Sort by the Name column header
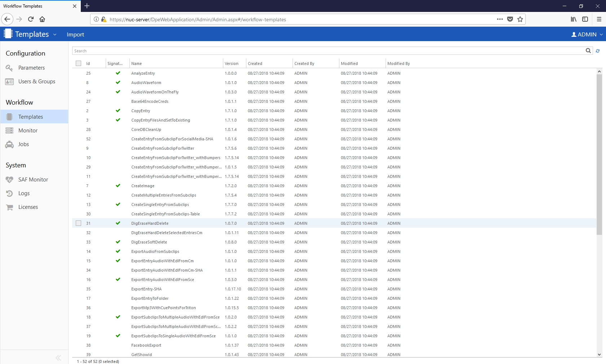Screen dimensions: 606x364 coord(137,63)
